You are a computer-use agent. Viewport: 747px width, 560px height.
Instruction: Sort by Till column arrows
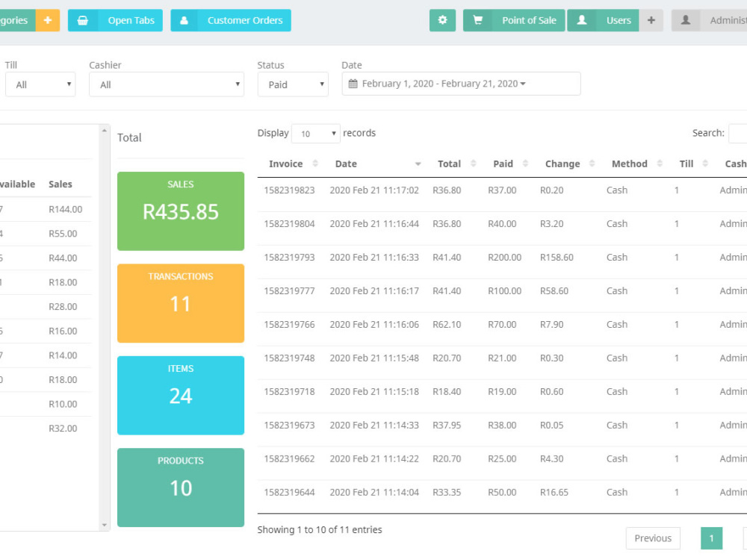pyautogui.click(x=706, y=164)
